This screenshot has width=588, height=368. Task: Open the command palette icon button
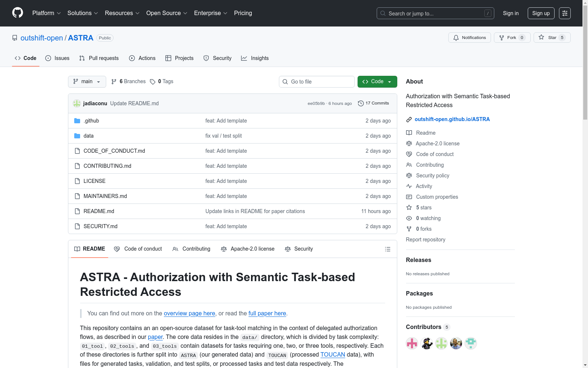tap(565, 13)
